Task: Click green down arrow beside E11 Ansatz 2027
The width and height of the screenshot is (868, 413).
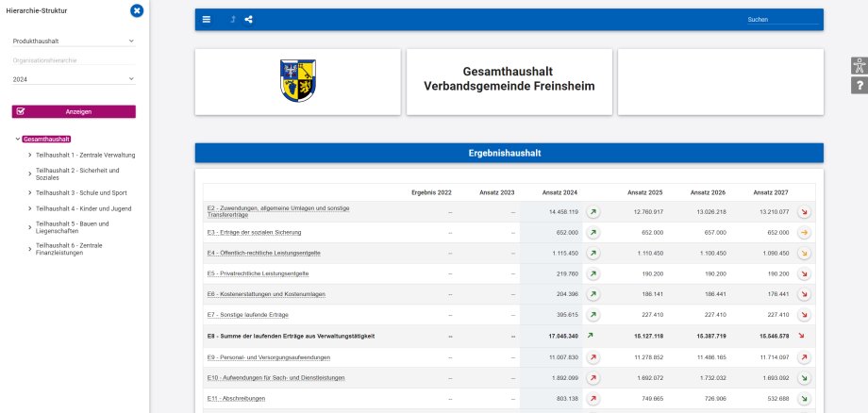Action: coord(805,399)
